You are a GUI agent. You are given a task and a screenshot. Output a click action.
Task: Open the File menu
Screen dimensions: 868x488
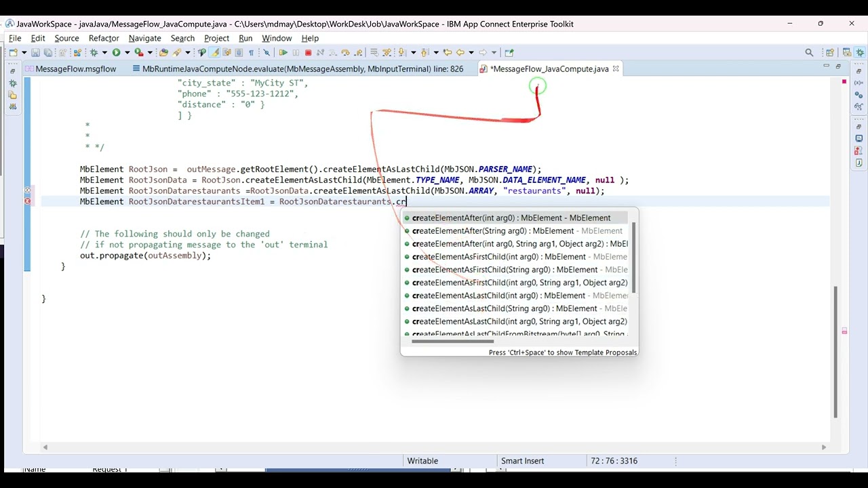[x=14, y=38]
